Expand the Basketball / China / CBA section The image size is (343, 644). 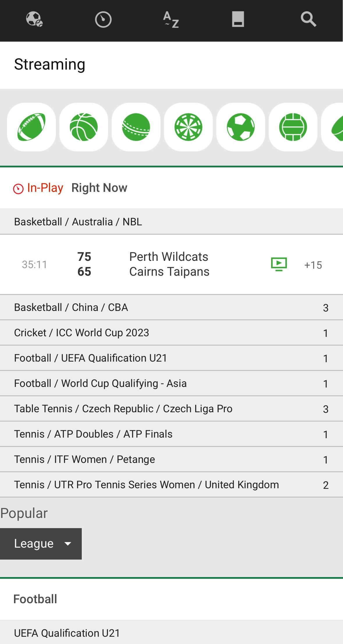click(172, 307)
